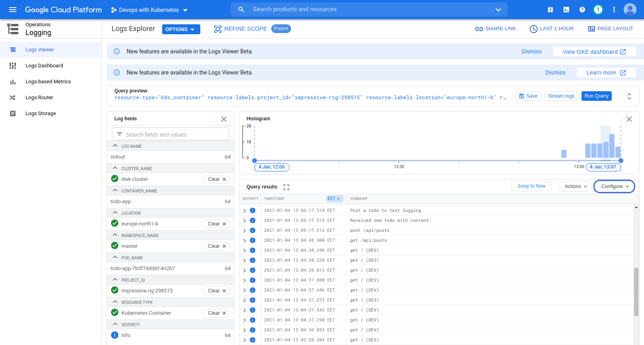Close the Histogram panel
Image resolution: width=644 pixels, height=345 pixels.
tap(629, 119)
